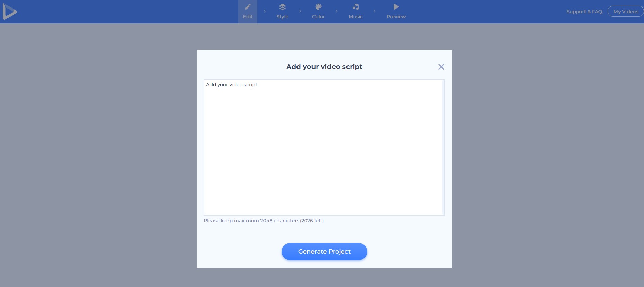The height and width of the screenshot is (287, 644).
Task: Go to the Color palette icon
Action: (x=318, y=7)
